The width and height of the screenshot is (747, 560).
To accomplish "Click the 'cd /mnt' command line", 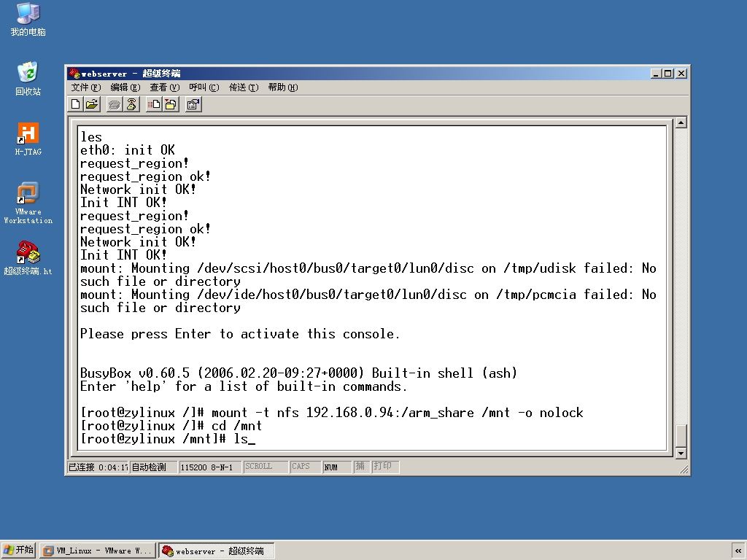I will tap(171, 426).
